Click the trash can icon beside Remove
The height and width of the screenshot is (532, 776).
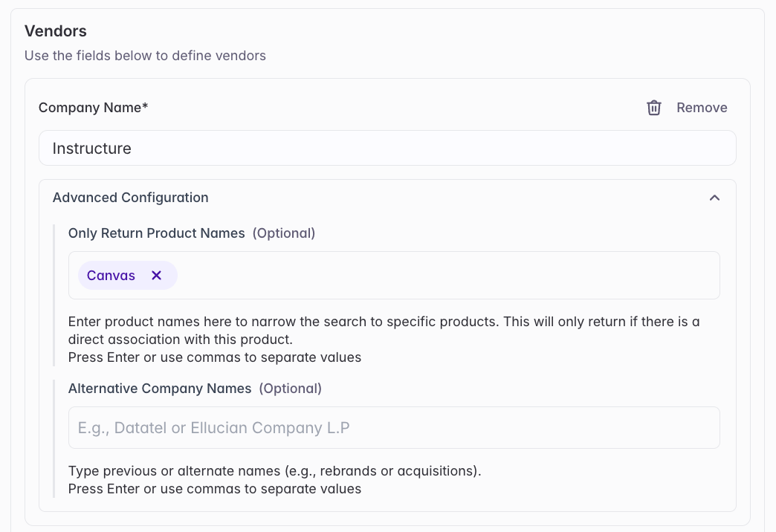point(654,108)
